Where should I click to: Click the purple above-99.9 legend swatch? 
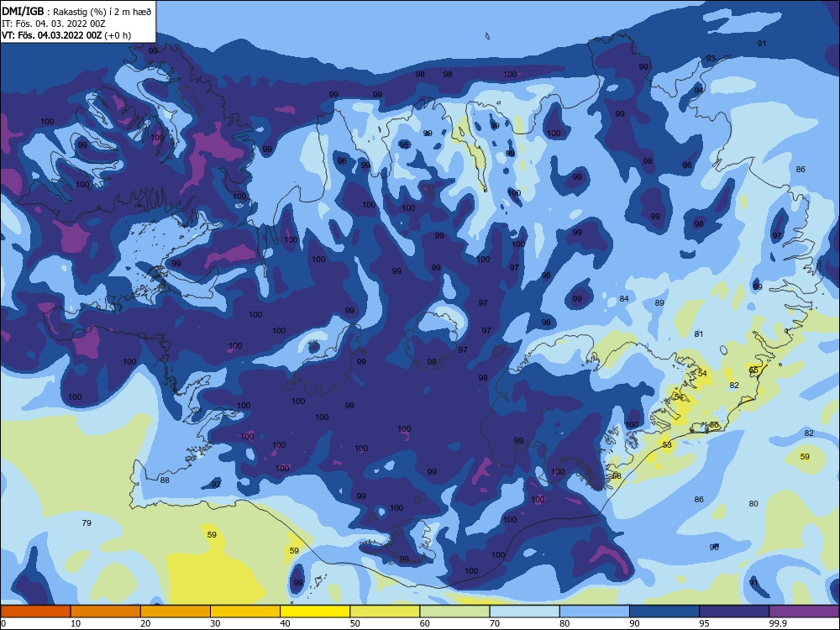(x=804, y=612)
